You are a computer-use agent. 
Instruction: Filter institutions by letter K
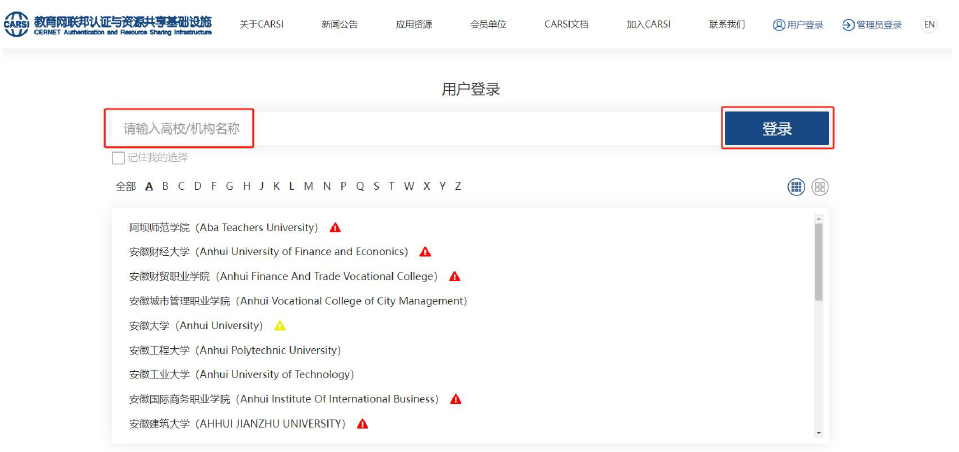point(276,187)
